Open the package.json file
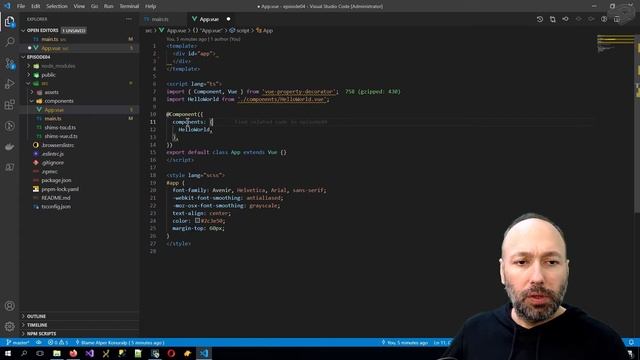 (80, 180)
